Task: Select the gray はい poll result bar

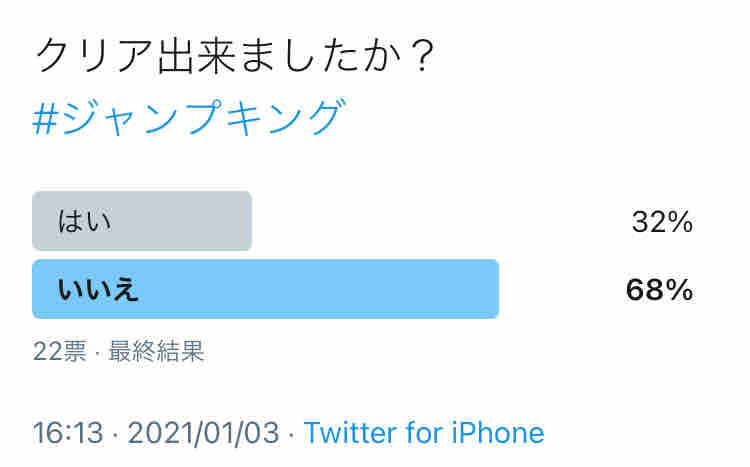Action: [x=142, y=221]
